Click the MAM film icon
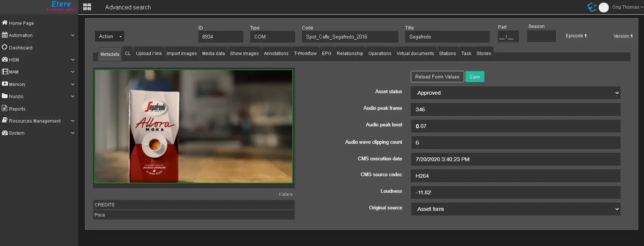 (x=5, y=72)
